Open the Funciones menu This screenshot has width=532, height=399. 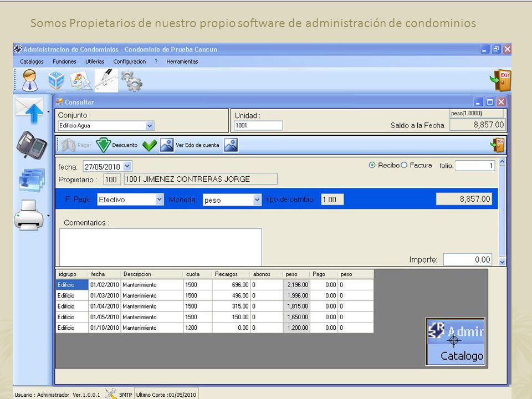point(64,62)
